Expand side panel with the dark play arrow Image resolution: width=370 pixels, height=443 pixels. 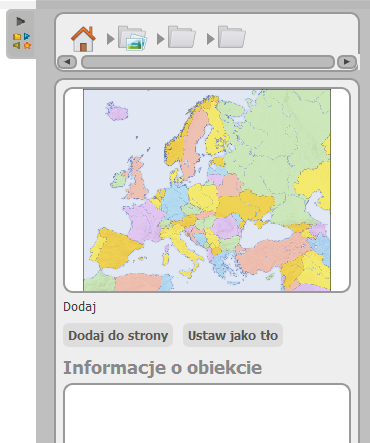point(21,22)
